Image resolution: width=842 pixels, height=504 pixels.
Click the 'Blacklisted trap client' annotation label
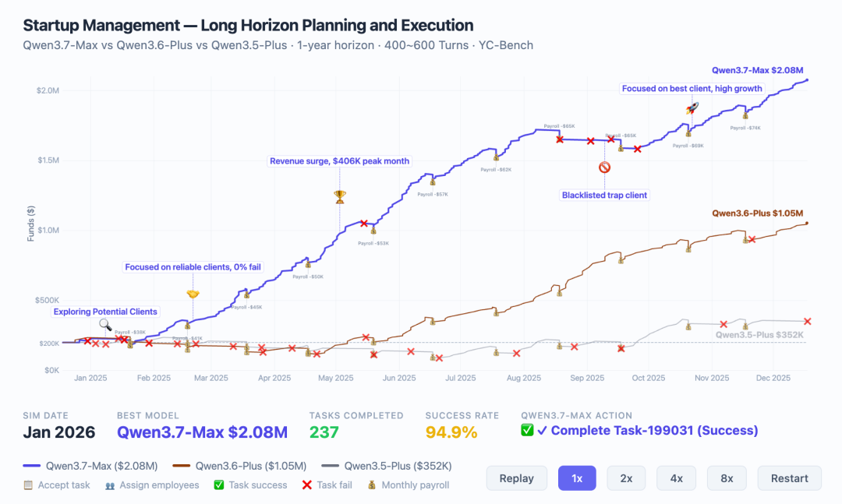[x=605, y=196]
